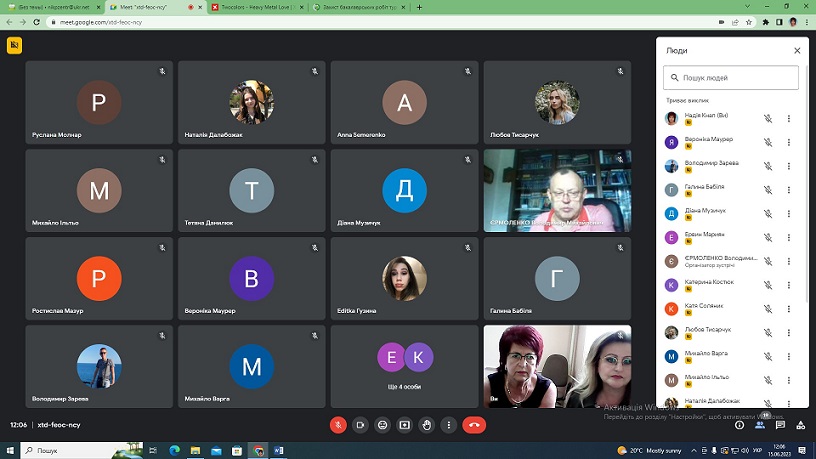Screen dimensions: 816x459
Task: Toggle your microphone in the call bar
Action: 338,425
